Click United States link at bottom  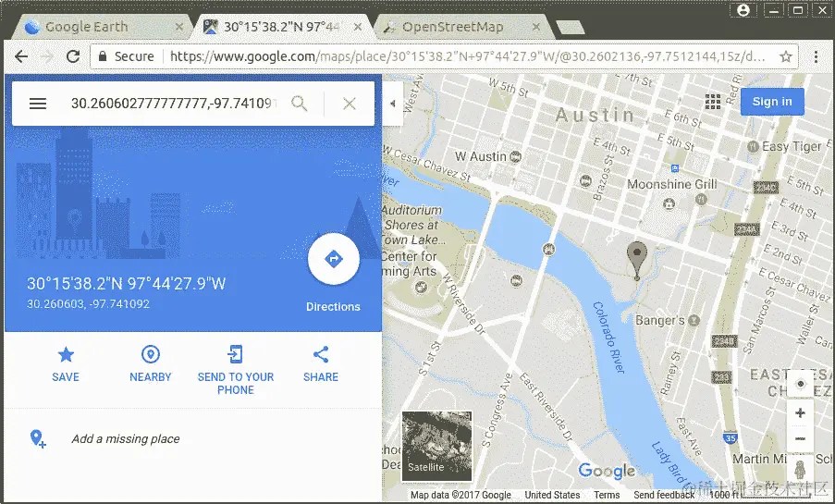[x=552, y=495]
